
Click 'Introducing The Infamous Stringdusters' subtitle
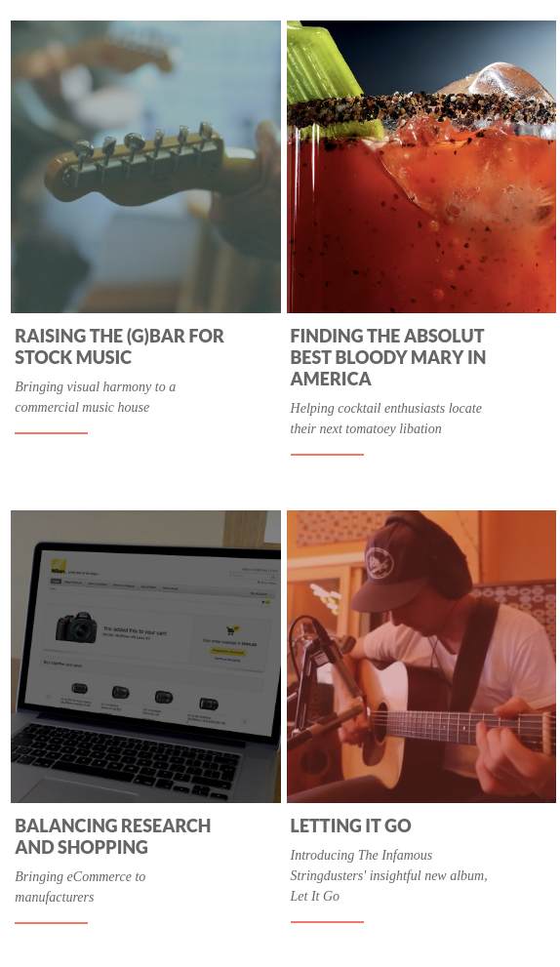[389, 875]
